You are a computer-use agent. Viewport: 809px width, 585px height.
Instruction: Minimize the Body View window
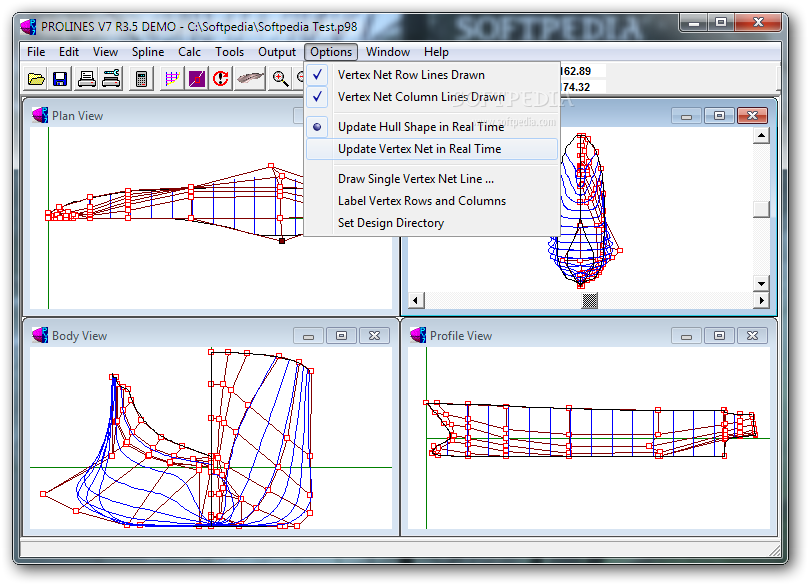(x=309, y=336)
